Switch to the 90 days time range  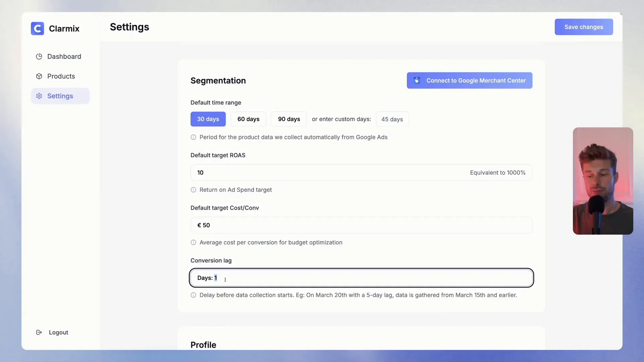click(x=289, y=119)
